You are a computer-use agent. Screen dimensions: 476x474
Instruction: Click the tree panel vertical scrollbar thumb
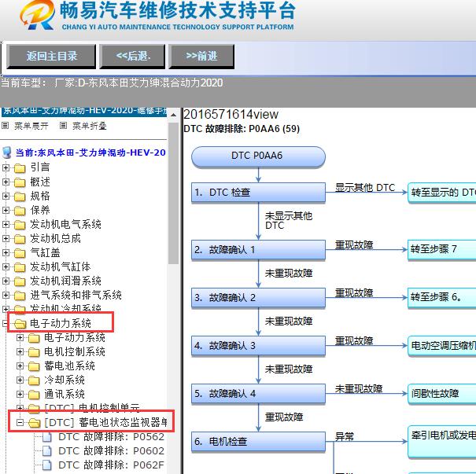click(x=173, y=193)
